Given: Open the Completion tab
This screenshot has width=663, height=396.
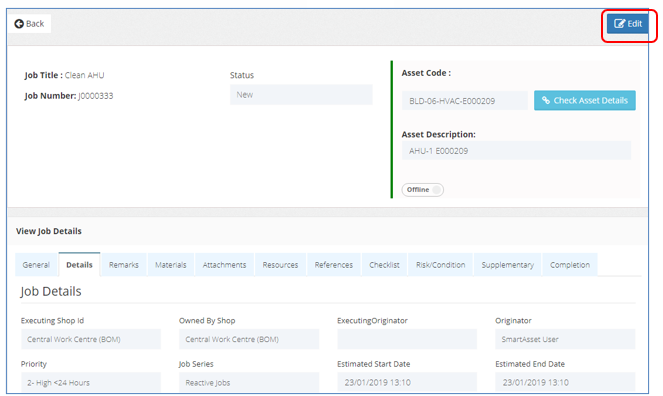Looking at the screenshot, I should pyautogui.click(x=570, y=265).
